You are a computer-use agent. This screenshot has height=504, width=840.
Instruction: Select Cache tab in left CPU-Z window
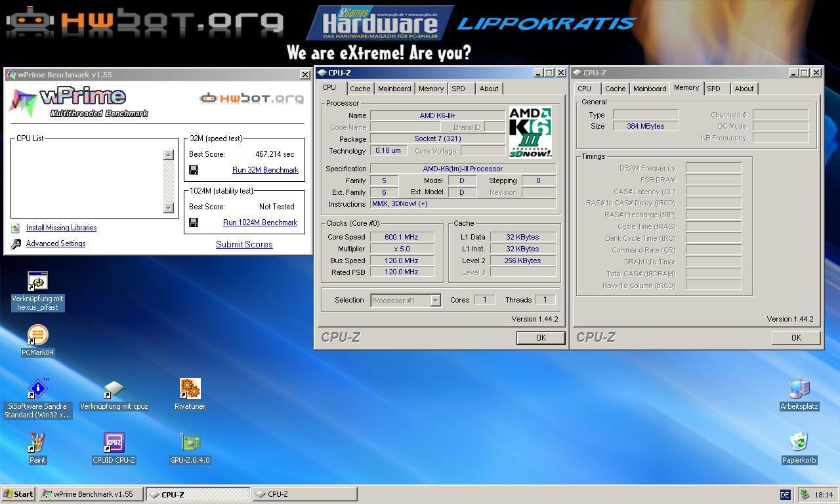tap(360, 89)
